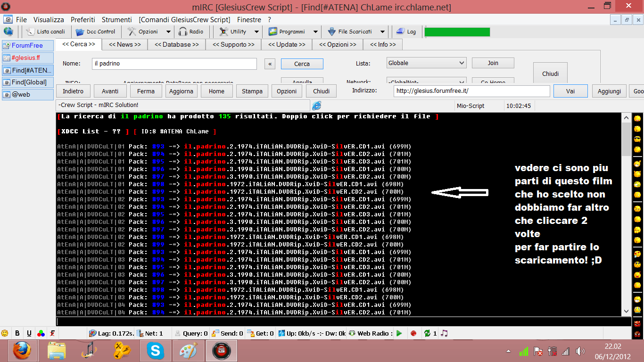Screen dimensions: 644x362
Task: Toggle bold text formatting
Action: coord(17,333)
